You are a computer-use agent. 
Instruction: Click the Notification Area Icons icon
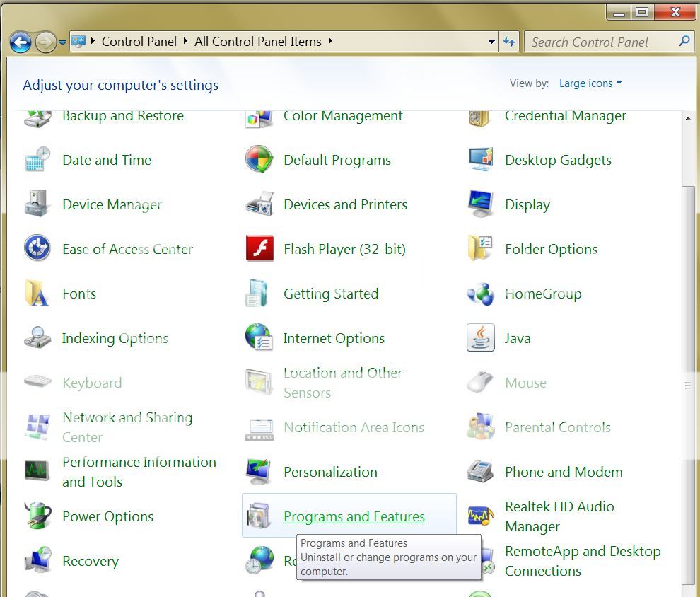tap(259, 430)
